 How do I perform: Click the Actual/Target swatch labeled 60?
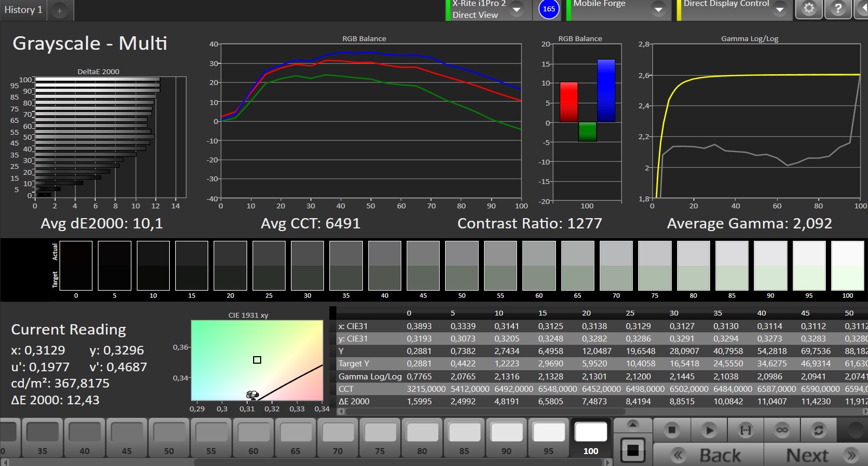[x=539, y=266]
